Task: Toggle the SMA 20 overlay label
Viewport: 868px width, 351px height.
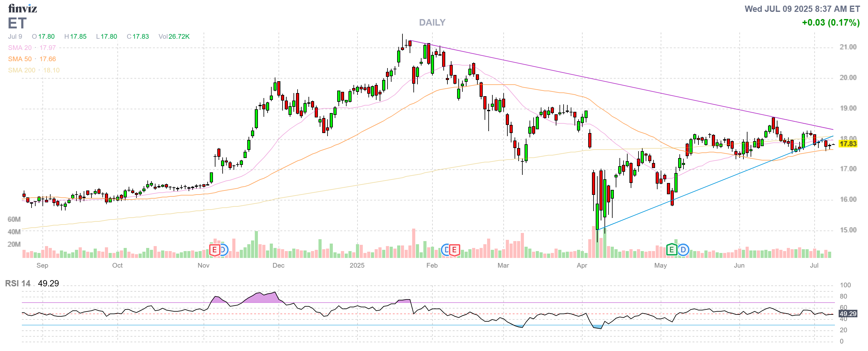Action: (20, 48)
